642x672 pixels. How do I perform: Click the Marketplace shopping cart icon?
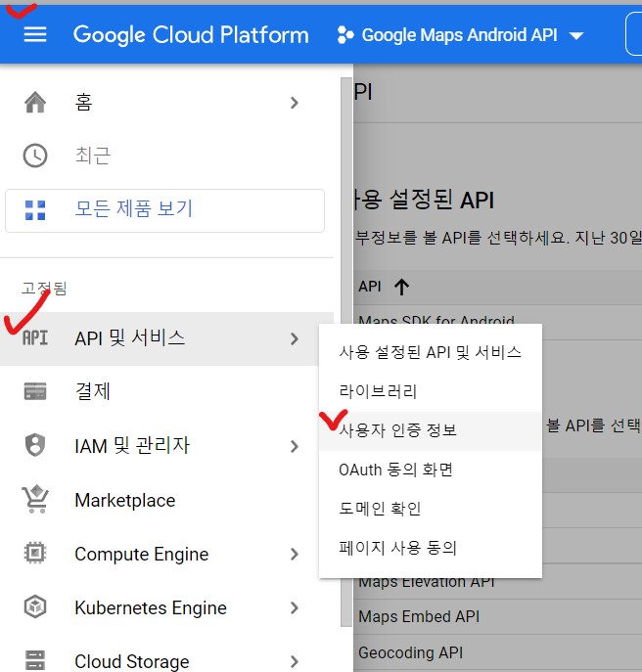35,499
